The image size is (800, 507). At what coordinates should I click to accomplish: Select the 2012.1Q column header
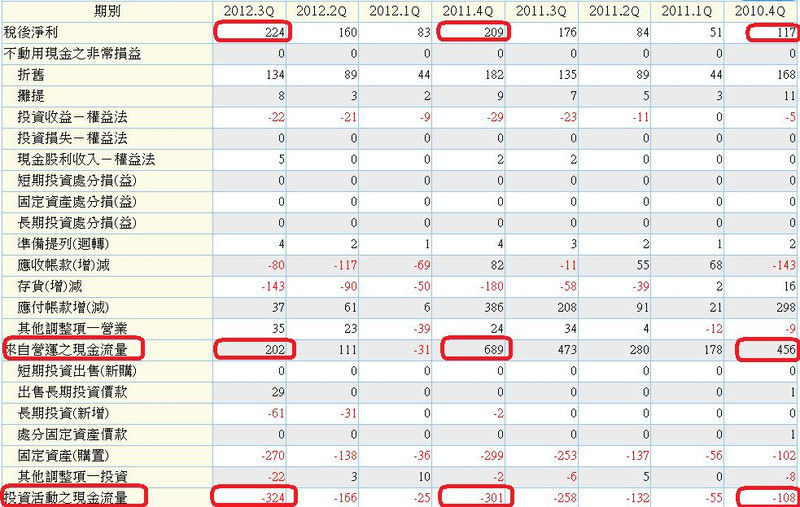click(394, 11)
